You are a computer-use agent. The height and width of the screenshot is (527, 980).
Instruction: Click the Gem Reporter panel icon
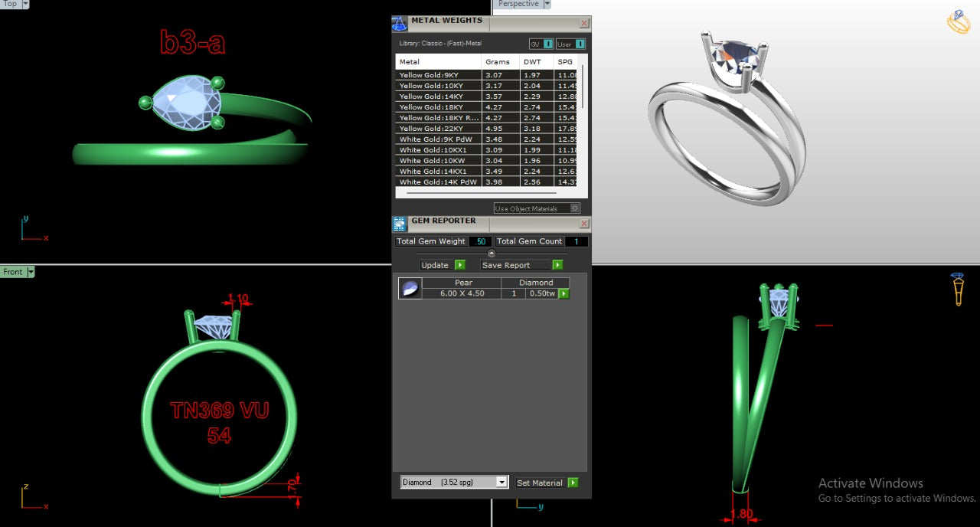[400, 224]
